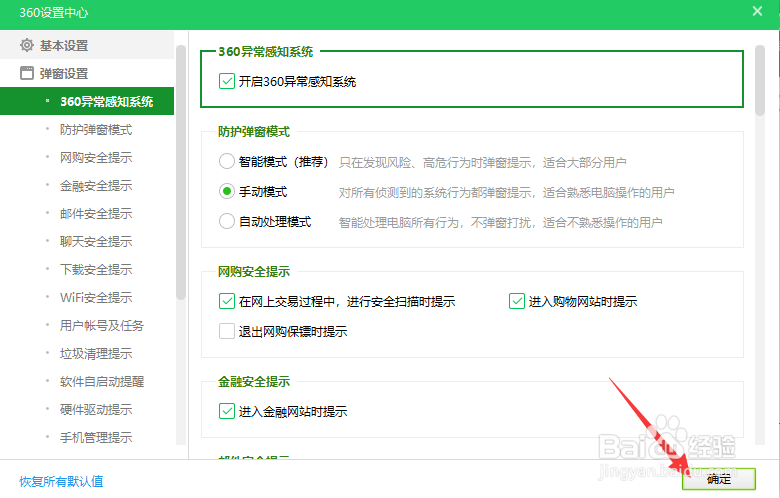This screenshot has width=780, height=498.
Task: Go to WiFi安全提示 in sidebar
Action: (x=96, y=298)
